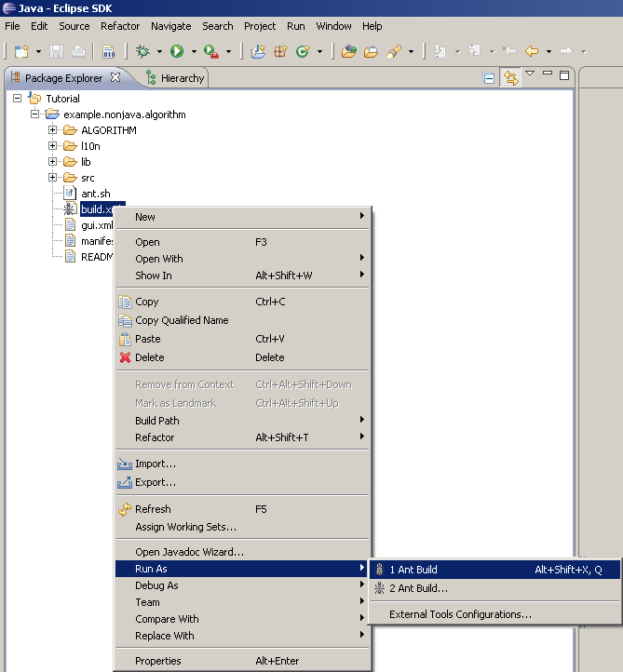Open the Compare With submenu
Image resolution: width=623 pixels, height=672 pixels.
point(243,619)
